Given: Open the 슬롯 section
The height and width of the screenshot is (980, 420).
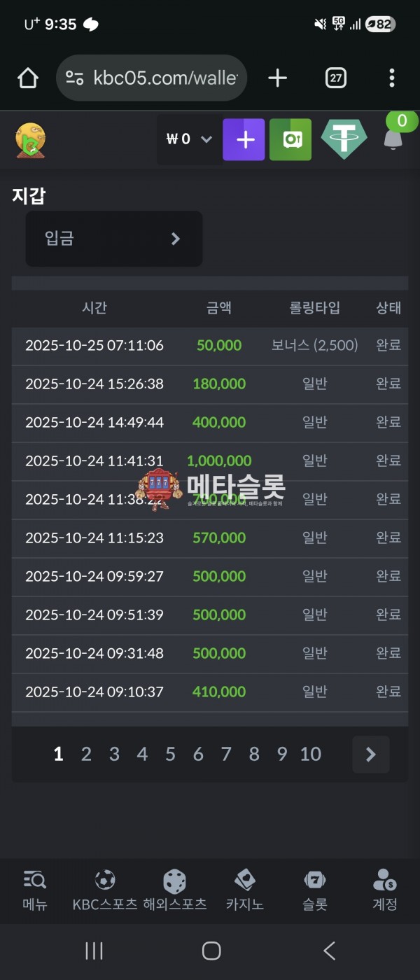Looking at the screenshot, I should 315,890.
